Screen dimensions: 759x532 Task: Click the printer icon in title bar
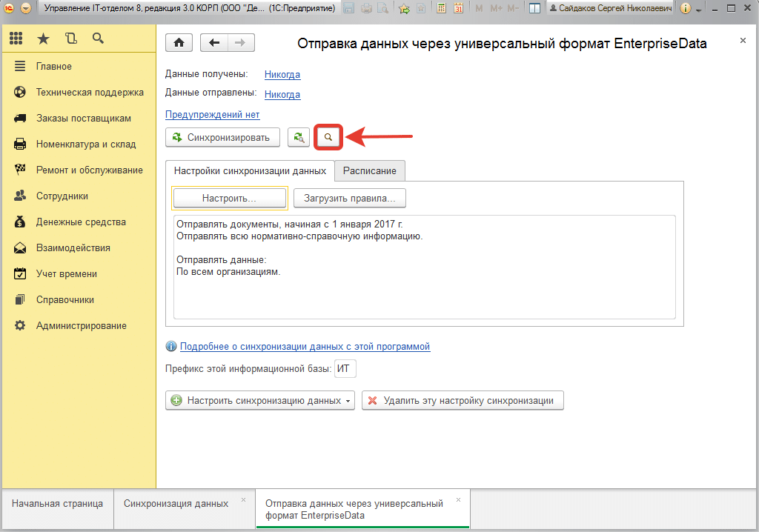click(366, 7)
